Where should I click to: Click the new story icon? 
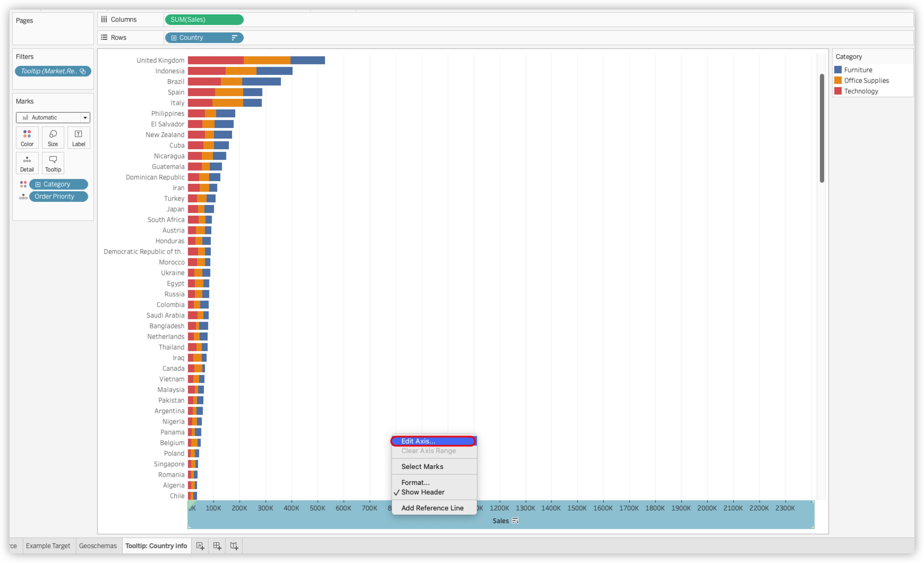point(234,546)
